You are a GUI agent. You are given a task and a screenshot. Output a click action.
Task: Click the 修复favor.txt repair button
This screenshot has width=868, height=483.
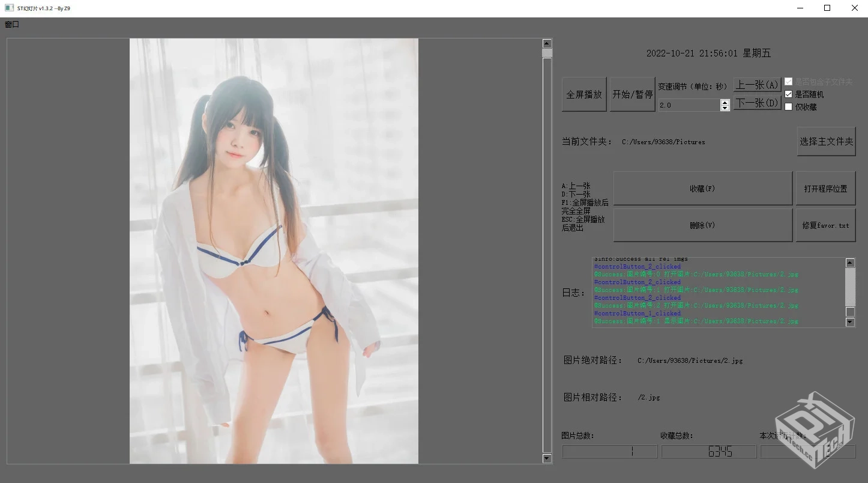[x=825, y=225]
